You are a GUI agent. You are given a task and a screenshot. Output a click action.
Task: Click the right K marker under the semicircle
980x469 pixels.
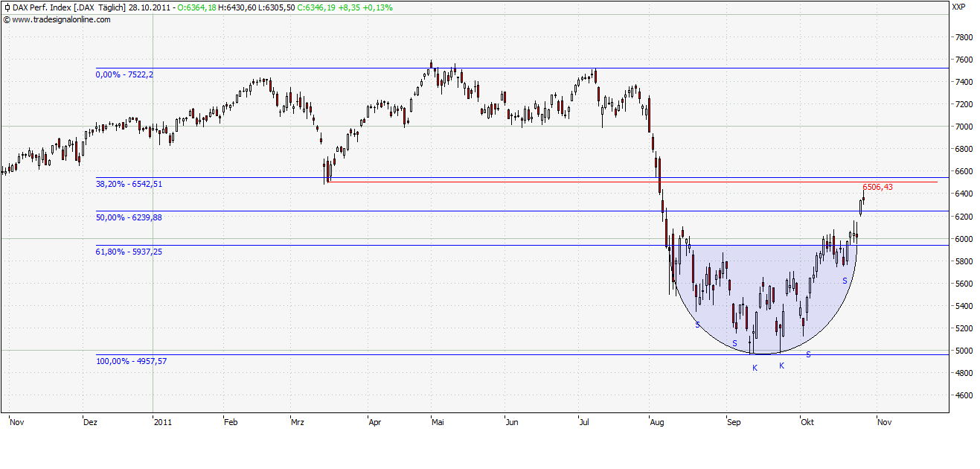click(x=781, y=366)
